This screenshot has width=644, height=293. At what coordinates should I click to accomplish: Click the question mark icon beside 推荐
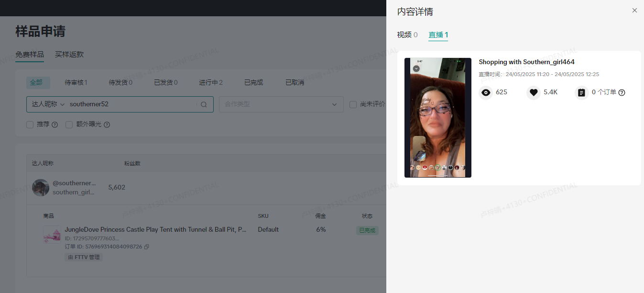(x=54, y=124)
